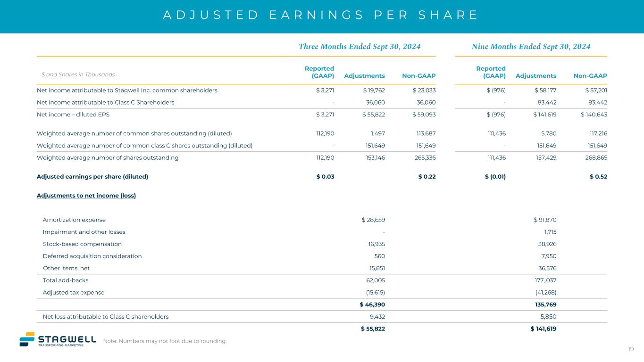Select the Deferred acquisition consideration label

(92, 256)
